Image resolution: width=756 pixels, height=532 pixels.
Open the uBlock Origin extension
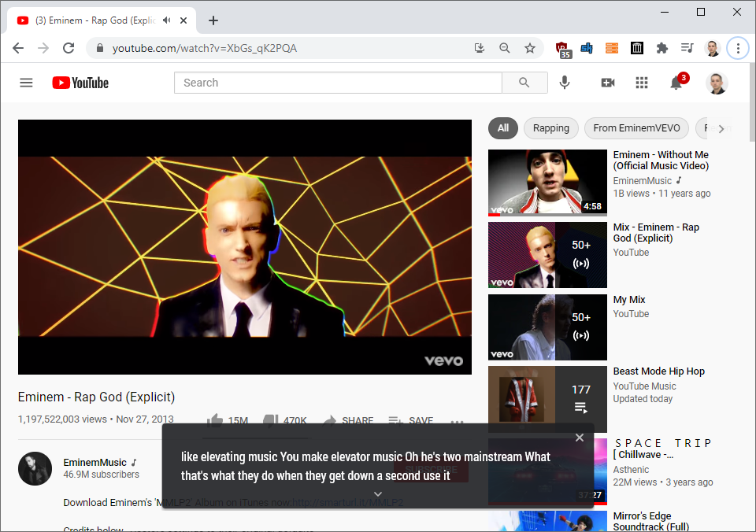point(562,48)
